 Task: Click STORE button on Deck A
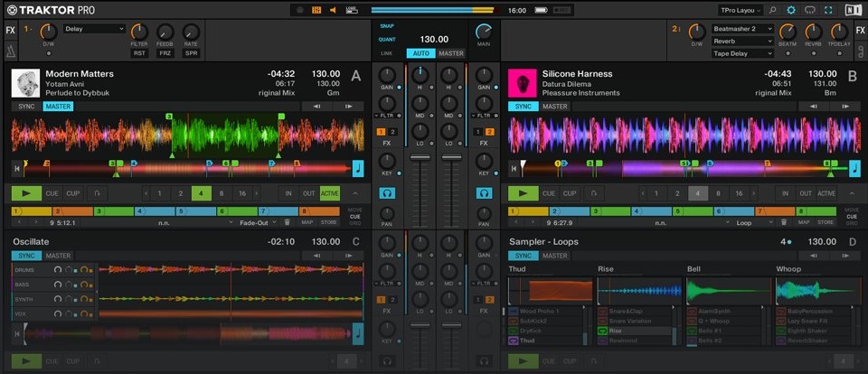click(328, 222)
